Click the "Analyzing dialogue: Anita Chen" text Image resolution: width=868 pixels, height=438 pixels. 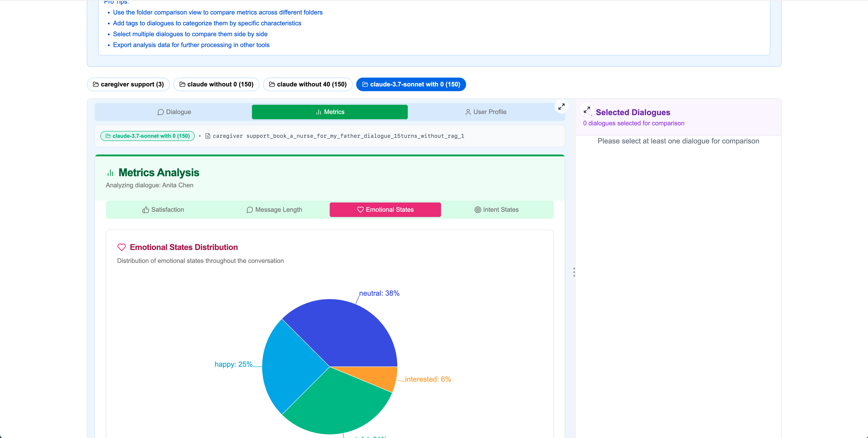pyautogui.click(x=150, y=185)
